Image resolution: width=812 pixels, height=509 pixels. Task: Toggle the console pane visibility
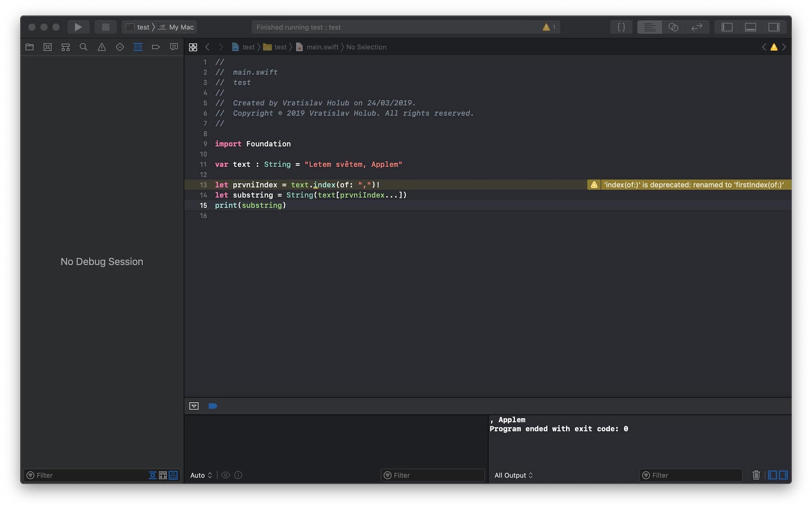(784, 475)
